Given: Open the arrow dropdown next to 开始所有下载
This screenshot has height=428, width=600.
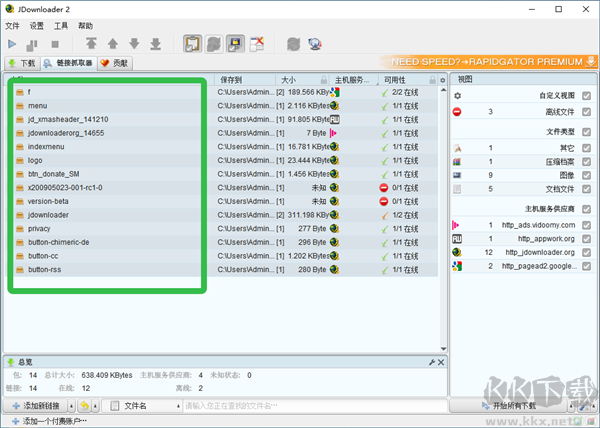Looking at the screenshot, I should click(571, 406).
